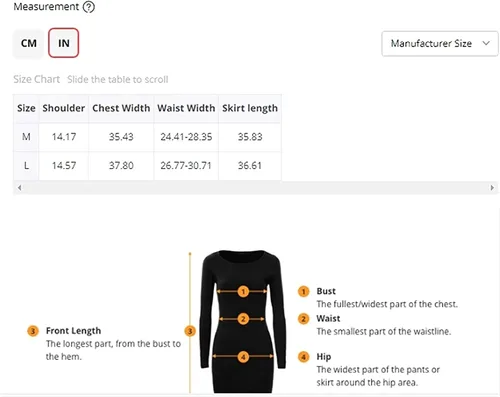The width and height of the screenshot is (500, 397).
Task: Click the Manufacturer Size chevron arrow
Action: point(486,43)
